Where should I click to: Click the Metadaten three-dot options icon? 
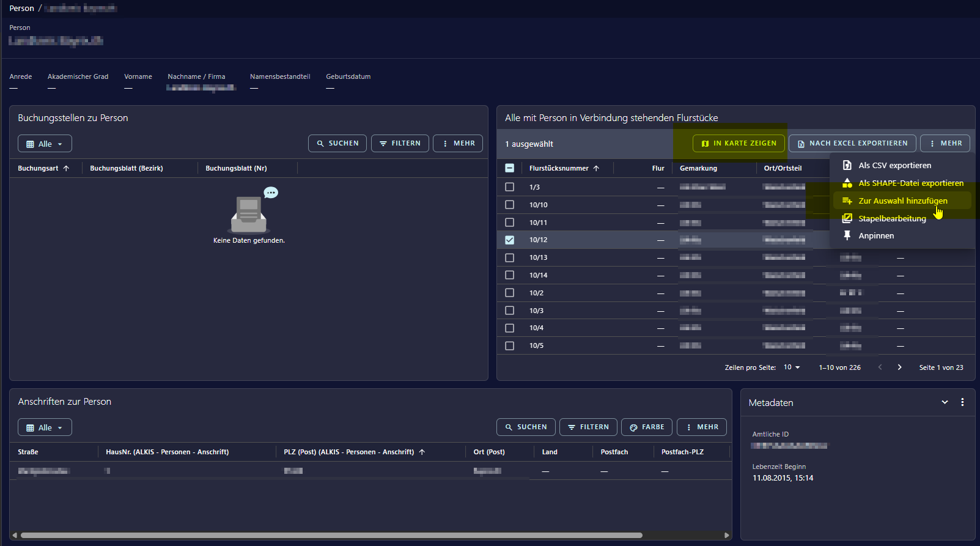pyautogui.click(x=962, y=402)
